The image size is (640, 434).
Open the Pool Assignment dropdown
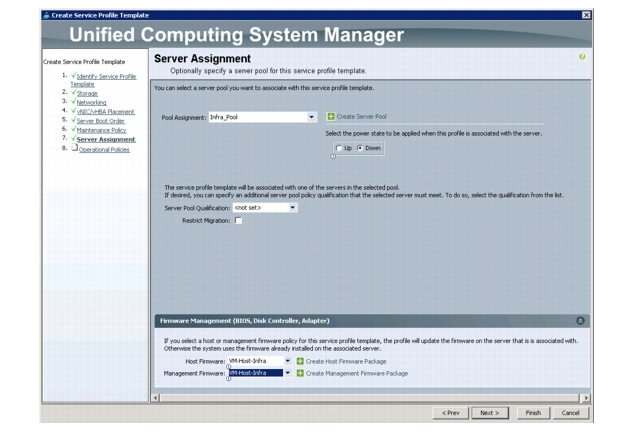311,117
